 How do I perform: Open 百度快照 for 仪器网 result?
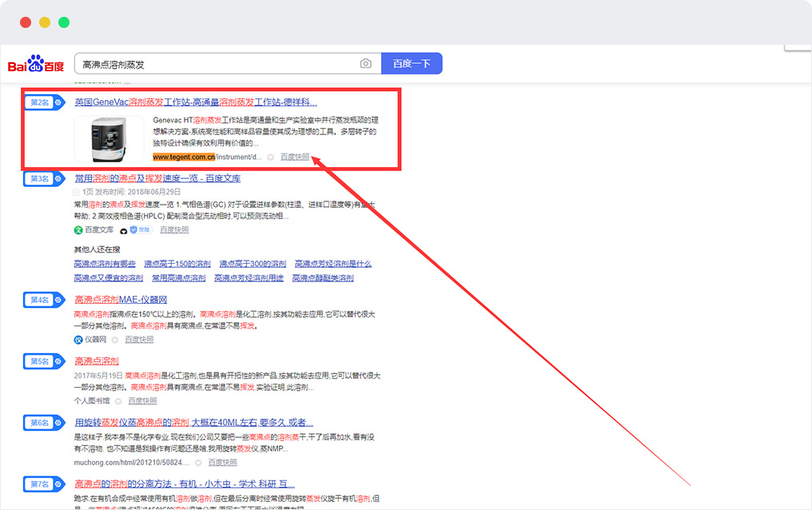[x=139, y=340]
